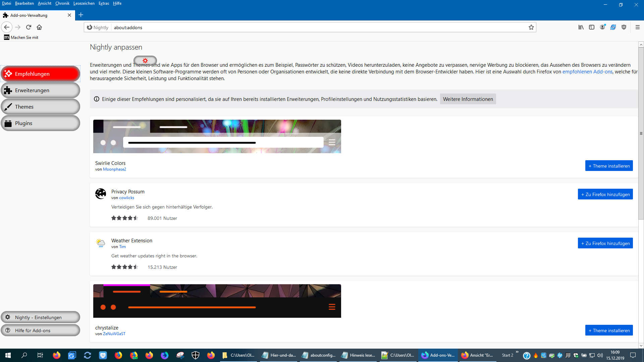Add Privacy Possum to Firefox
This screenshot has width=644, height=362.
[x=605, y=194]
